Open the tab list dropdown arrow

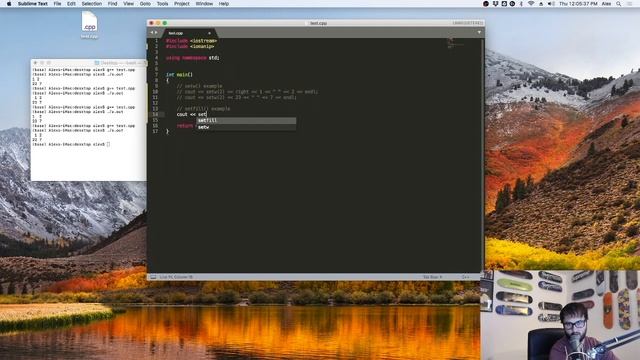[479, 32]
